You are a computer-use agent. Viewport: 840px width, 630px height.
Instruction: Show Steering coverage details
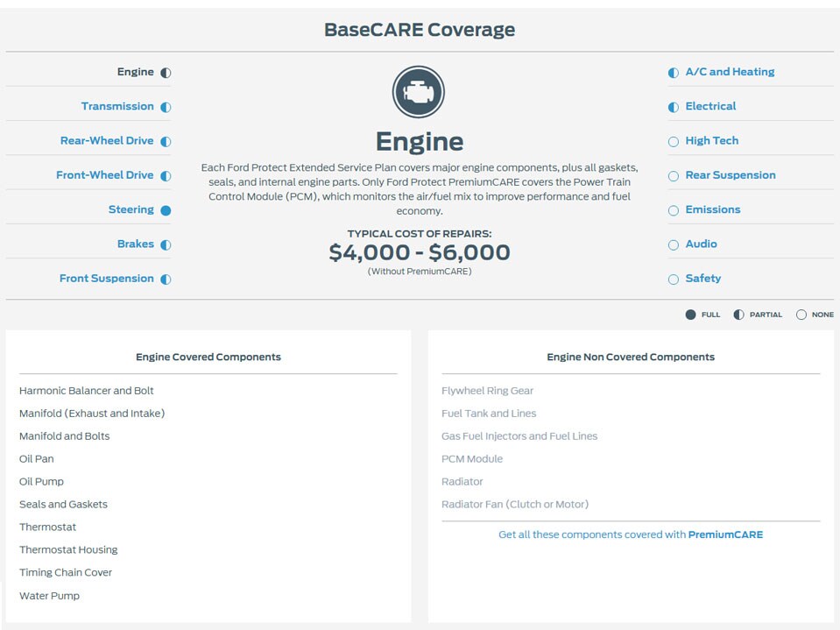pyautogui.click(x=131, y=209)
